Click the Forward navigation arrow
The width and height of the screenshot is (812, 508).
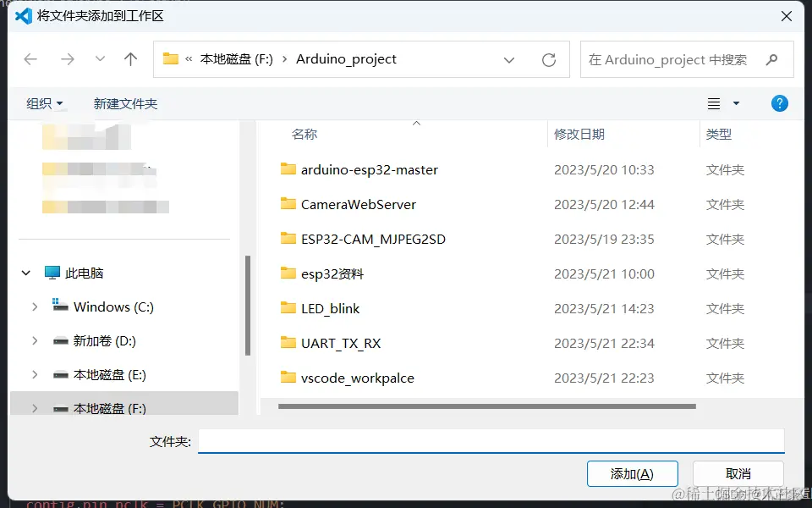66,59
